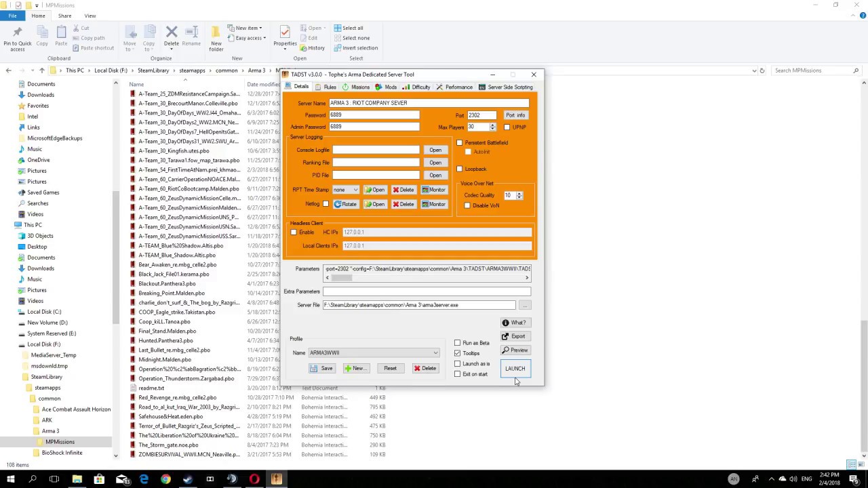This screenshot has width=868, height=488.
Task: Click the Parameters horizontal scrollbar
Action: click(x=427, y=278)
